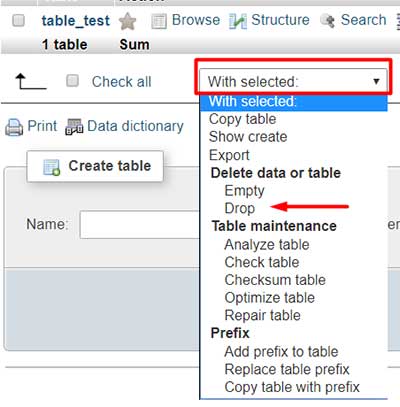Choose Empty under Delete data or table
Viewport: 400px width, 407px height.
coord(244,191)
